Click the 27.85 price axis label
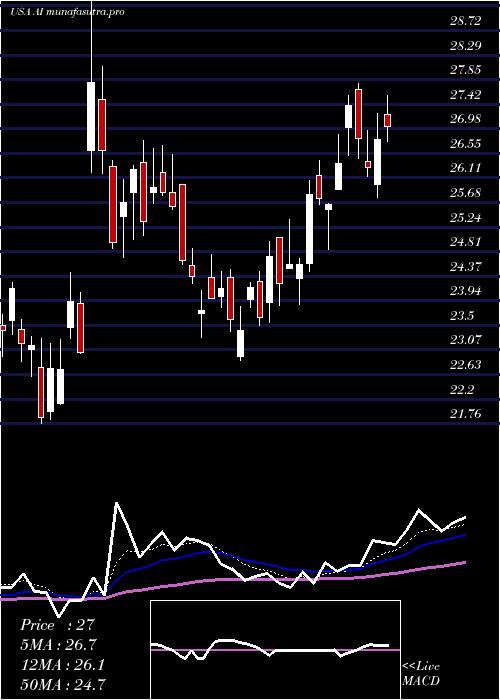Viewport: 500px width, 700px height. point(466,70)
